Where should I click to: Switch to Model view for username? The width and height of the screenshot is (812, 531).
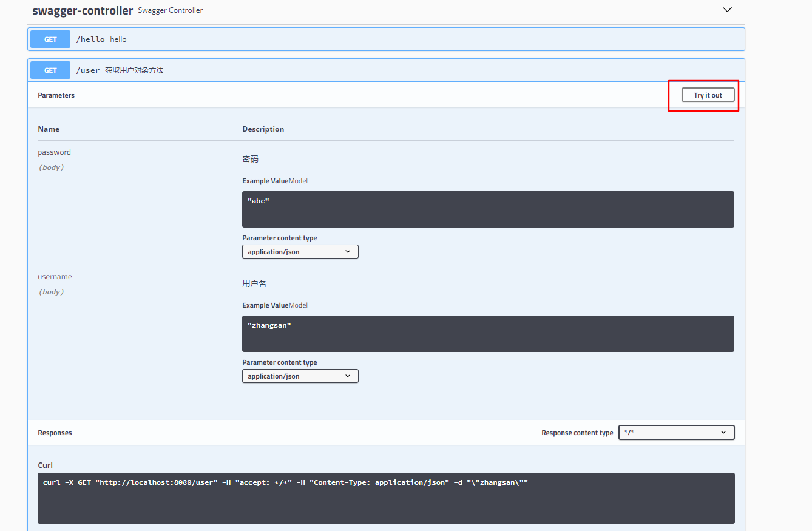(x=298, y=305)
